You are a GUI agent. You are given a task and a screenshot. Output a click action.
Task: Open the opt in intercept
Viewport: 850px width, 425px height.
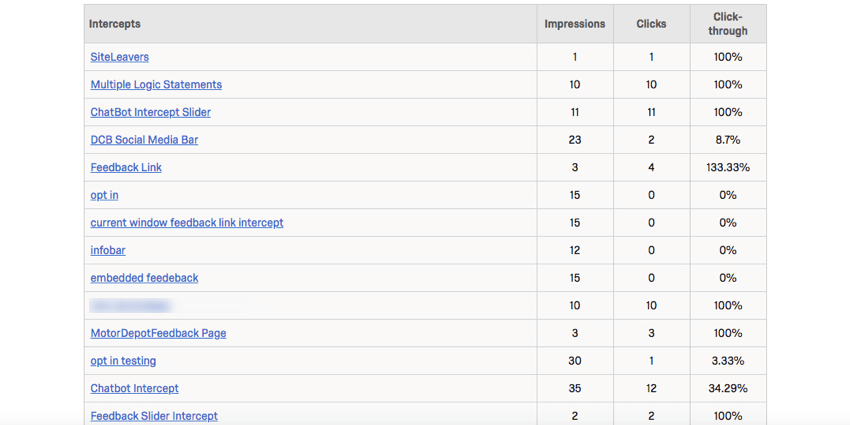click(104, 195)
